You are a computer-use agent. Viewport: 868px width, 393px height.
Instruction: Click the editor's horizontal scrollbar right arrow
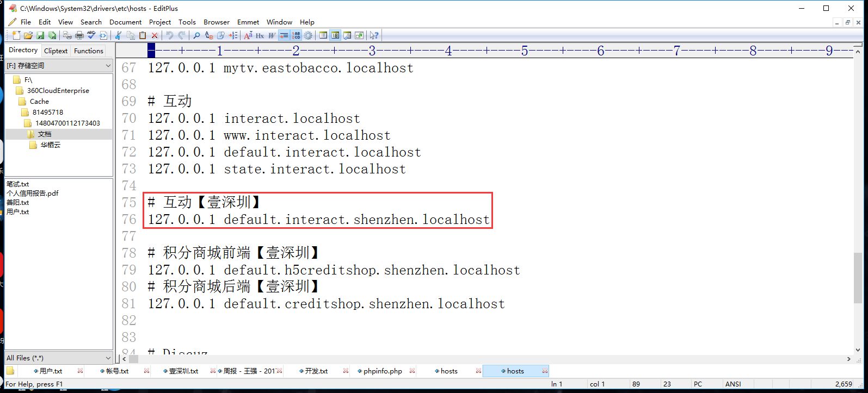click(848, 359)
